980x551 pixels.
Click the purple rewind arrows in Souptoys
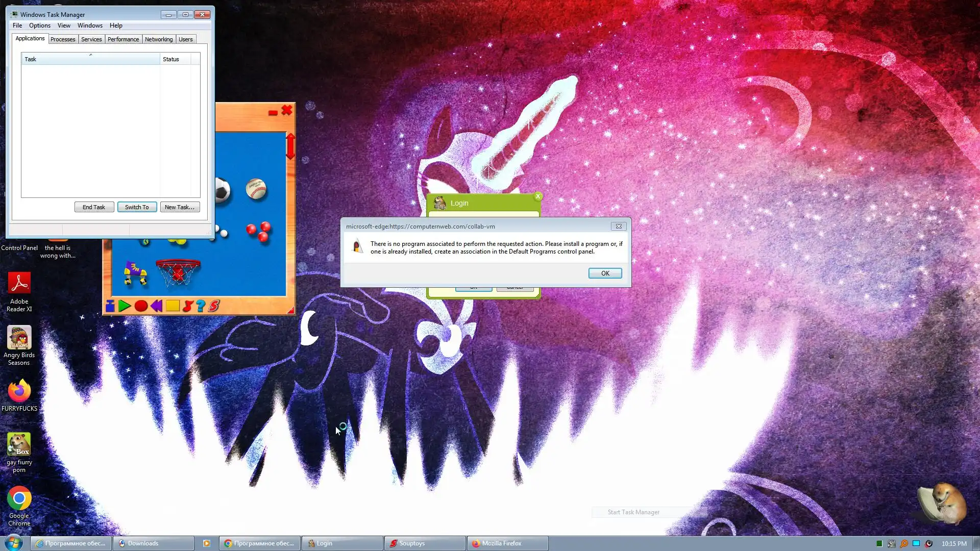[x=156, y=306]
